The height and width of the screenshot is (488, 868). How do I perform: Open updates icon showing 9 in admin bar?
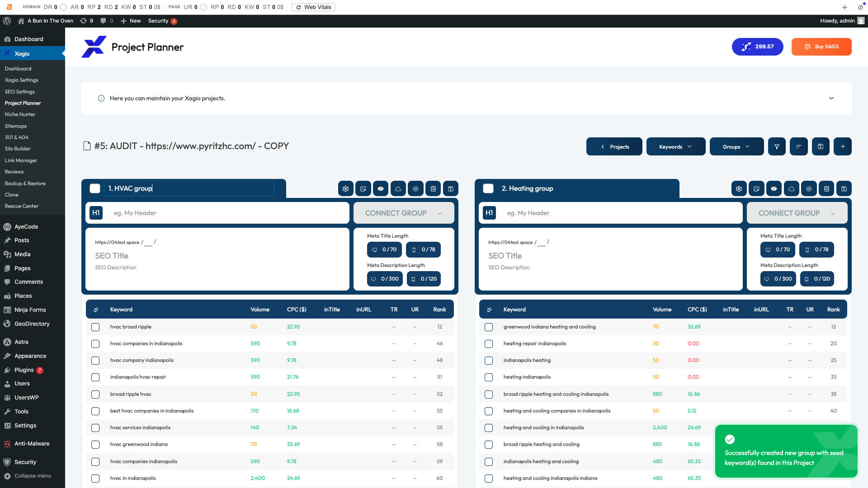(86, 21)
